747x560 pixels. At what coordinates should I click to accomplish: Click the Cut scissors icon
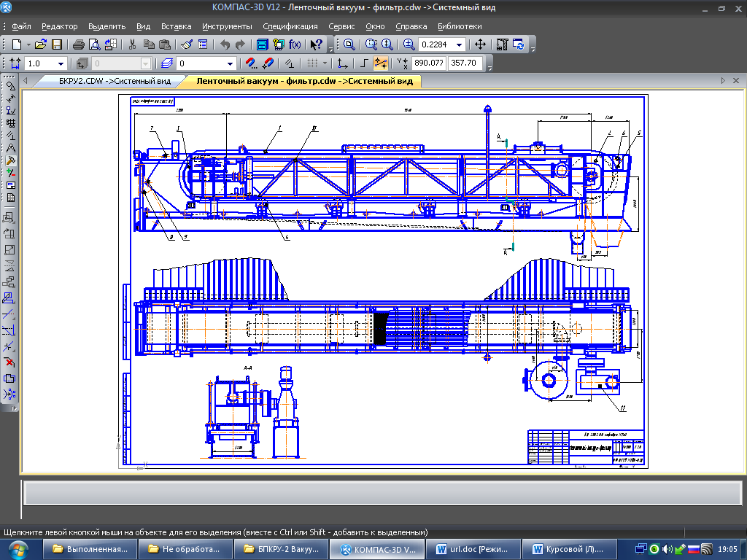tap(133, 44)
